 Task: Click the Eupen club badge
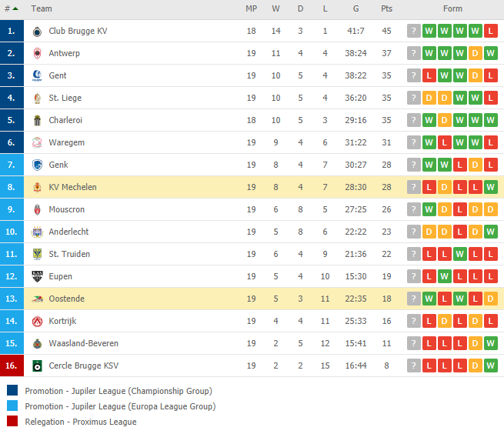[37, 276]
